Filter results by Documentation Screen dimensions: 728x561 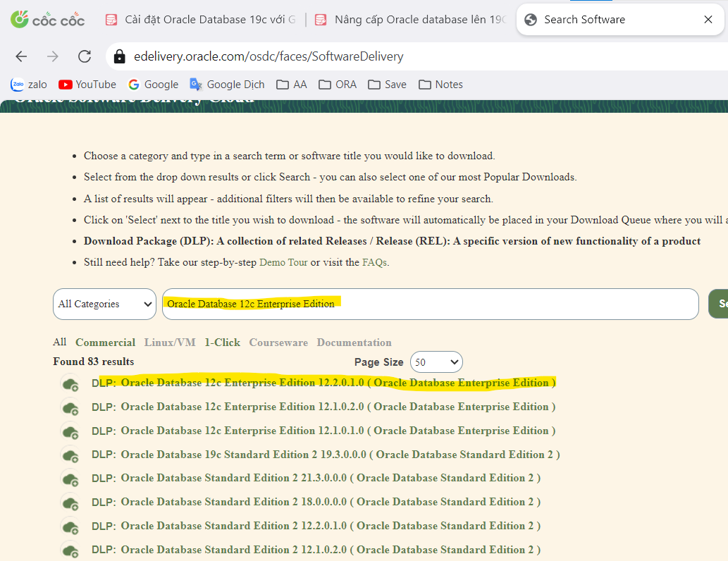tap(354, 343)
